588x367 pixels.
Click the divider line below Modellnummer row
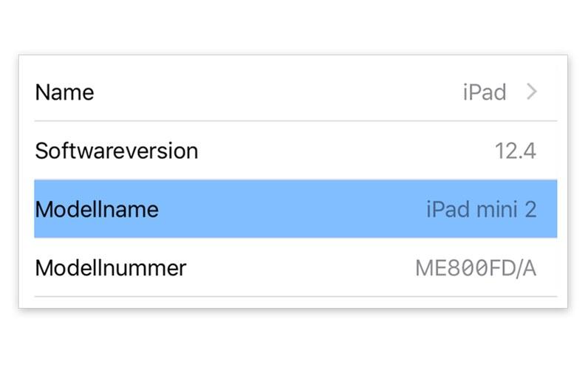(x=295, y=296)
